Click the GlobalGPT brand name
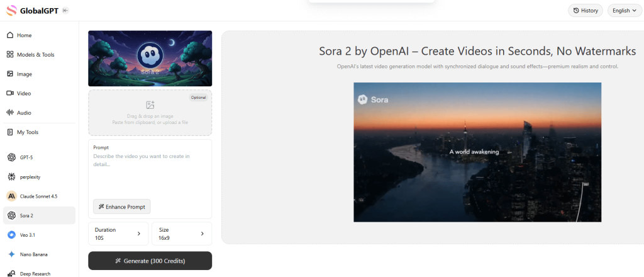The image size is (644, 277). coord(39,11)
